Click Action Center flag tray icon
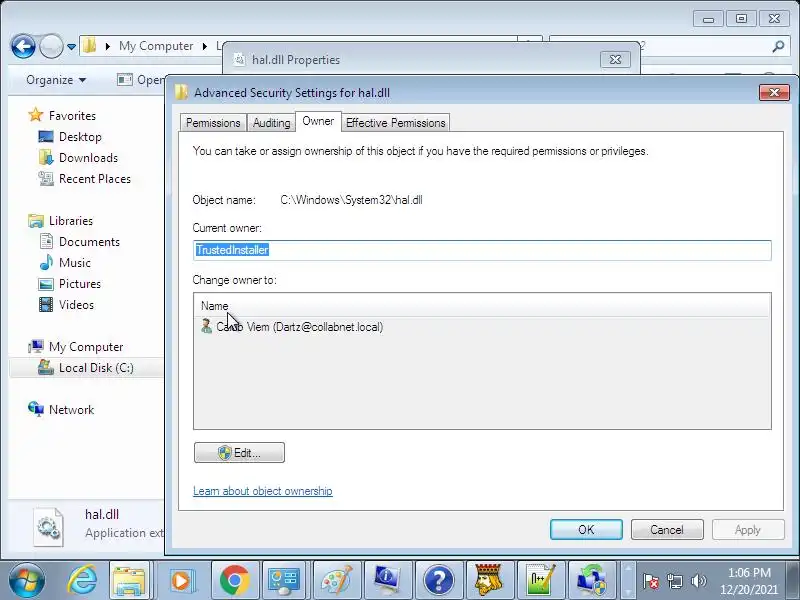 coord(651,581)
